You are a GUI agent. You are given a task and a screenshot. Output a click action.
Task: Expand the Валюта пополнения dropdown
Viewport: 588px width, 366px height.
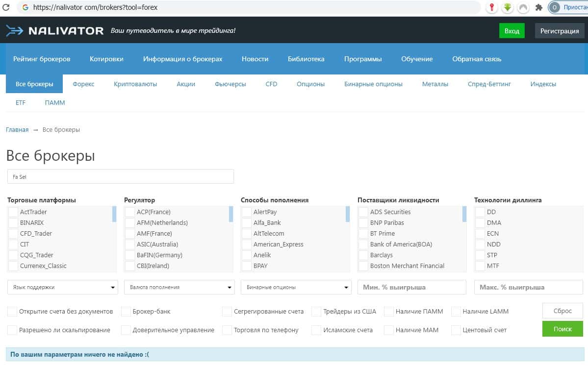(179, 287)
